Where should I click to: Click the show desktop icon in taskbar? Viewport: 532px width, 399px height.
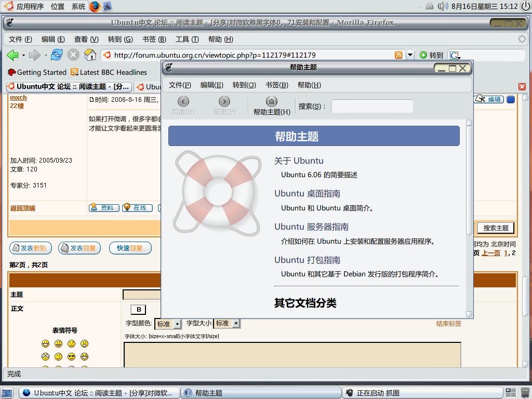point(6,393)
